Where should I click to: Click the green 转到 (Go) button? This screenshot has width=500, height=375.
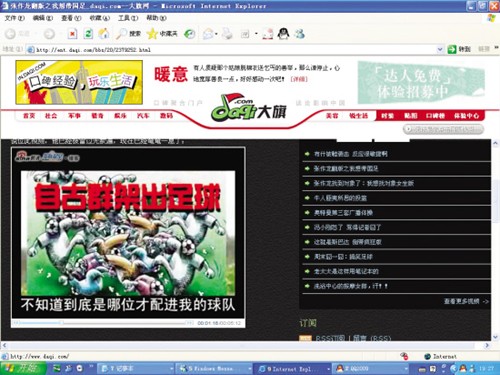(x=459, y=49)
